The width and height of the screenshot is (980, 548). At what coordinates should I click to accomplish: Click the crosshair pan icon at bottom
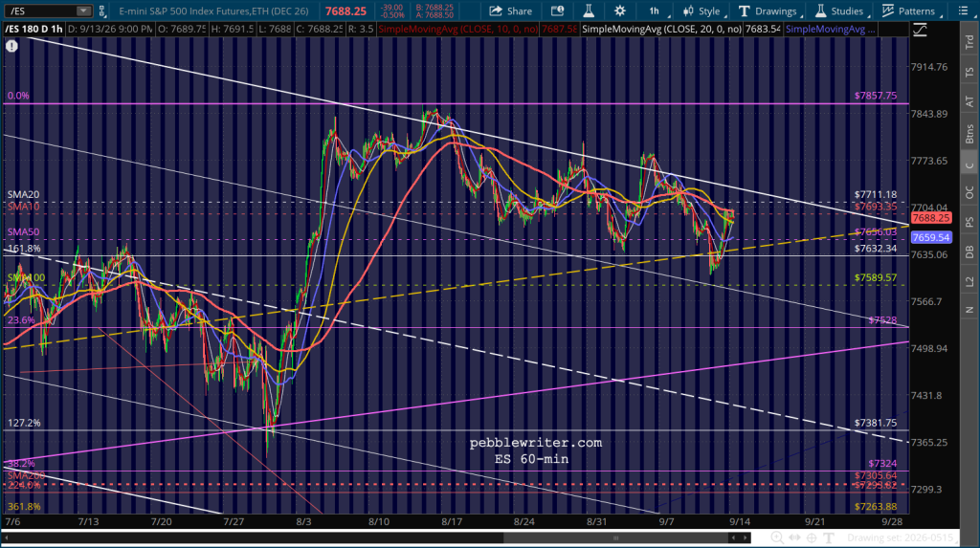(x=812, y=538)
